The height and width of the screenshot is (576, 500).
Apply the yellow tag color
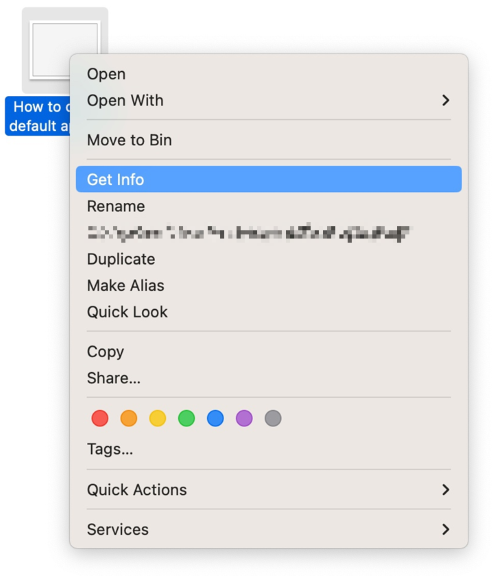(158, 418)
